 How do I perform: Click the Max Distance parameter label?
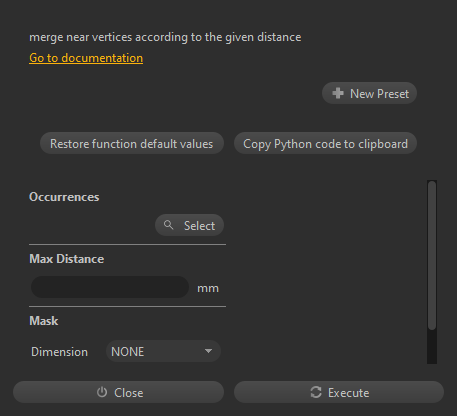click(67, 259)
